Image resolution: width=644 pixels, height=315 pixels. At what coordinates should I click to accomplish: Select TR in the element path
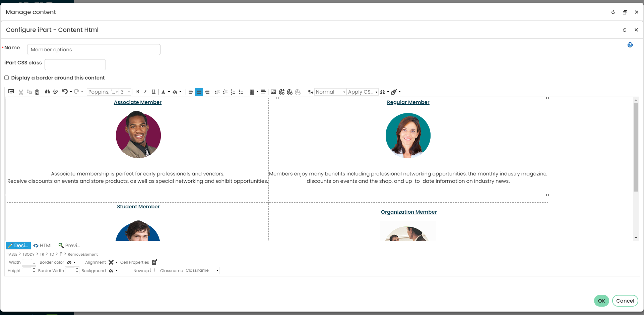tap(42, 254)
